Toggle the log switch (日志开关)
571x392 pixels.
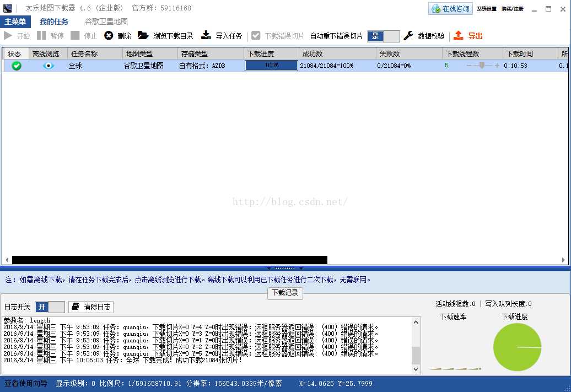point(50,307)
